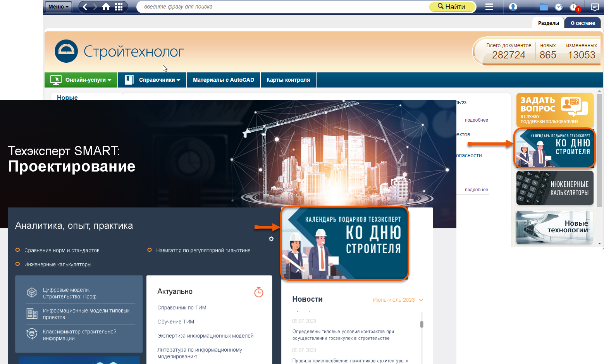Open Сравнение норм и стандартов link
Screen dimensions: 604x364
point(62,251)
